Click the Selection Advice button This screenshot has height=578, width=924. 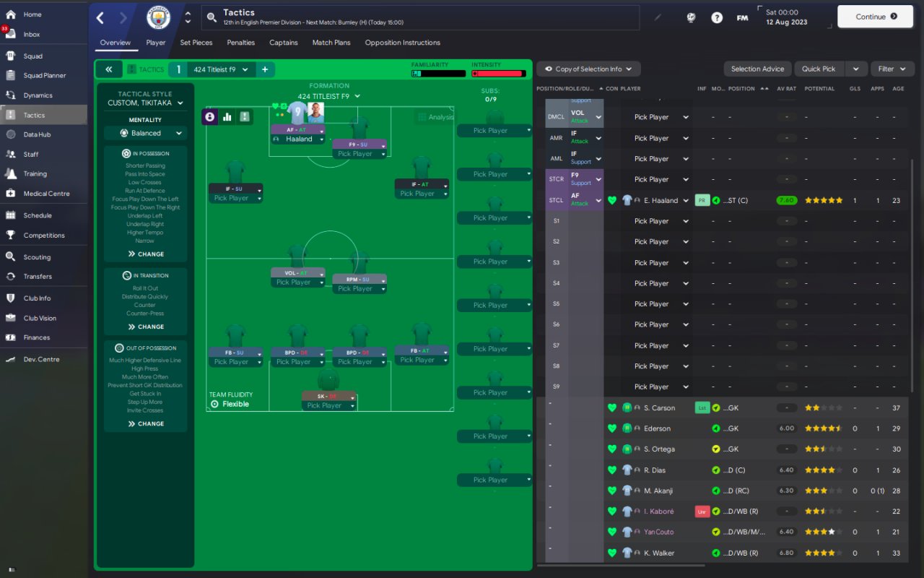tap(757, 69)
